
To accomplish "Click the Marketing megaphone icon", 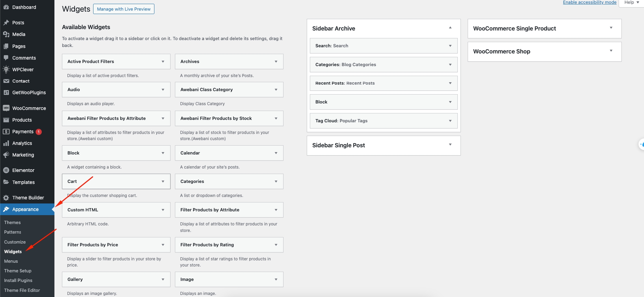I will pos(6,155).
